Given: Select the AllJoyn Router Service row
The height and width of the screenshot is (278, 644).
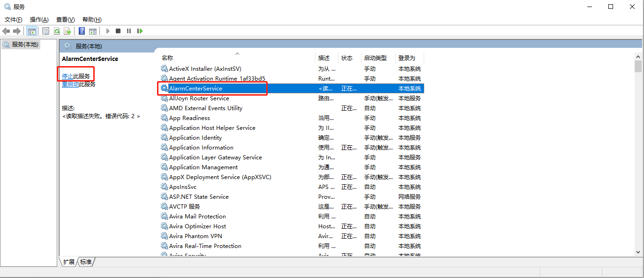Looking at the screenshot, I should pos(292,98).
